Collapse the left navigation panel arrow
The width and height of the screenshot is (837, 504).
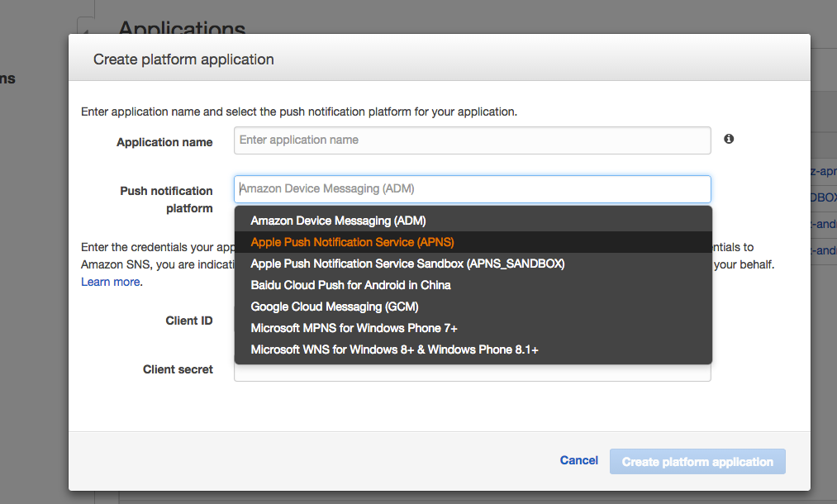pyautogui.click(x=84, y=25)
